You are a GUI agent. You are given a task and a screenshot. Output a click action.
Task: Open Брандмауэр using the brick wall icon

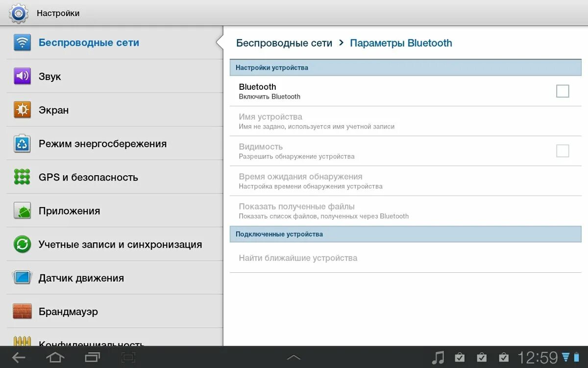tap(22, 311)
